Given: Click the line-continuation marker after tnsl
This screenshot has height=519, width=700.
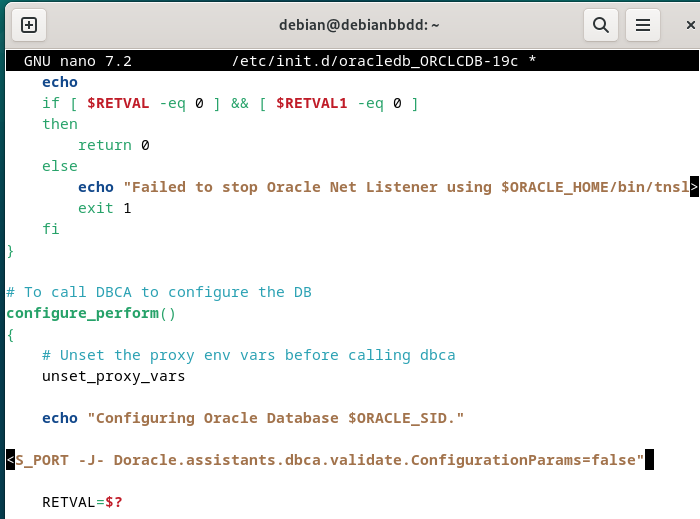Looking at the screenshot, I should click(x=694, y=187).
